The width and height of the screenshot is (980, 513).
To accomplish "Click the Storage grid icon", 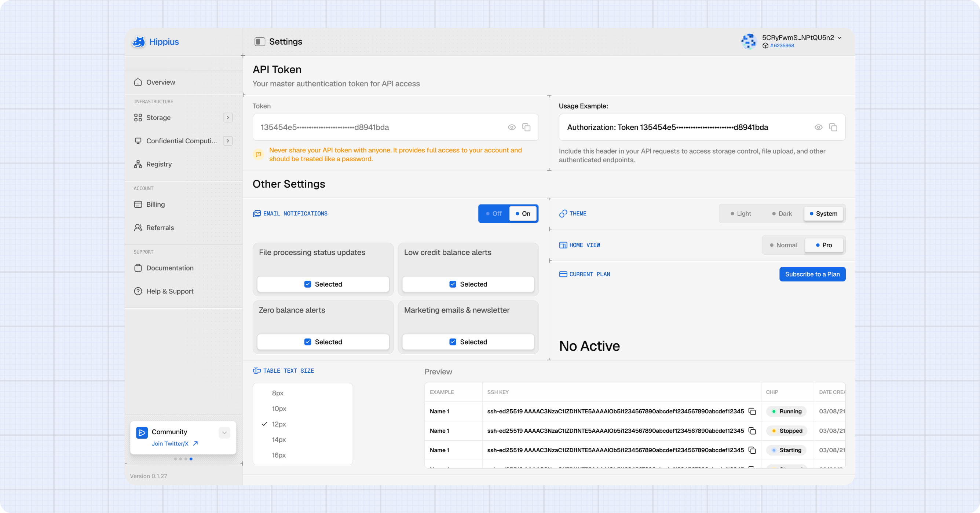I will (138, 117).
